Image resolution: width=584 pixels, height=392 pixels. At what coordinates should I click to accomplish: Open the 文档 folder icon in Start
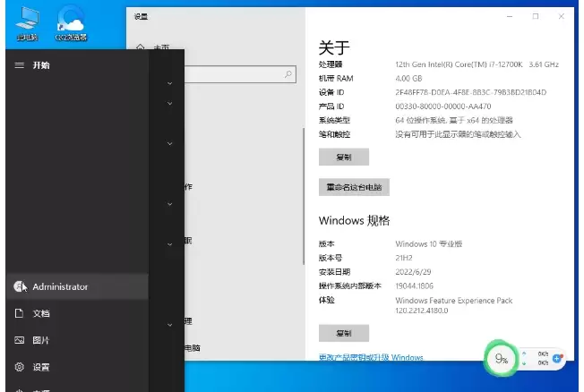(x=19, y=313)
